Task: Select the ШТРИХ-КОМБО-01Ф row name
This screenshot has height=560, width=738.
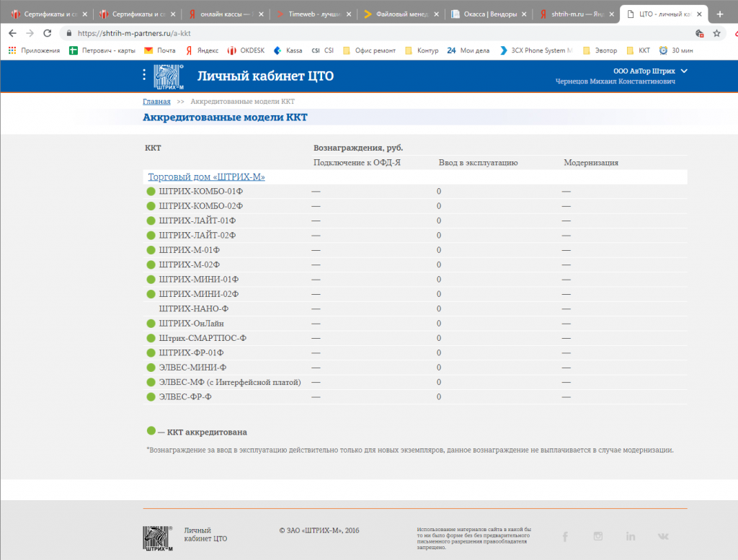Action: 201,192
